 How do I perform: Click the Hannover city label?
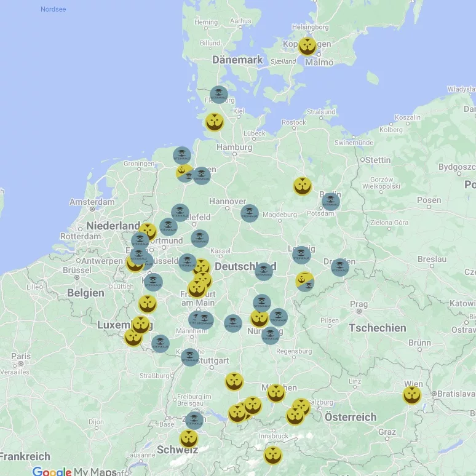coord(228,201)
